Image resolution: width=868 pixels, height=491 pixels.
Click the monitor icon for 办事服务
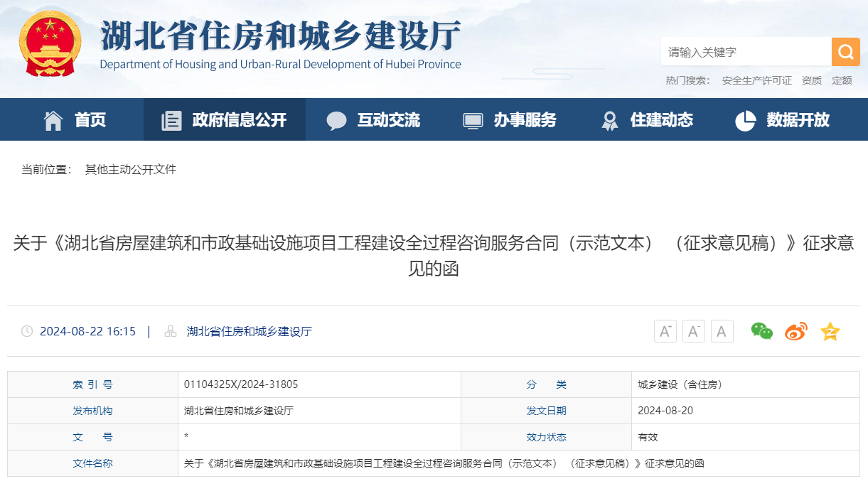coord(471,119)
